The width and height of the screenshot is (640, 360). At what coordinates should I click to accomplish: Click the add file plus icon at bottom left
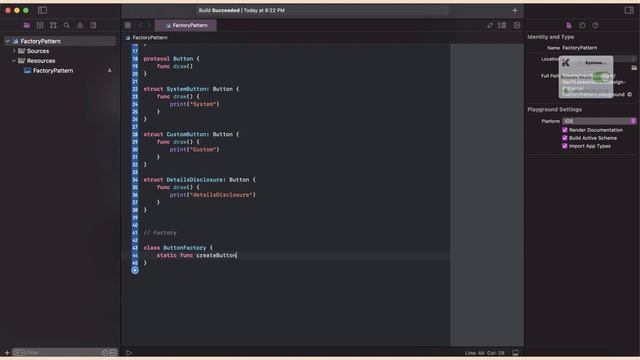pyautogui.click(x=7, y=353)
